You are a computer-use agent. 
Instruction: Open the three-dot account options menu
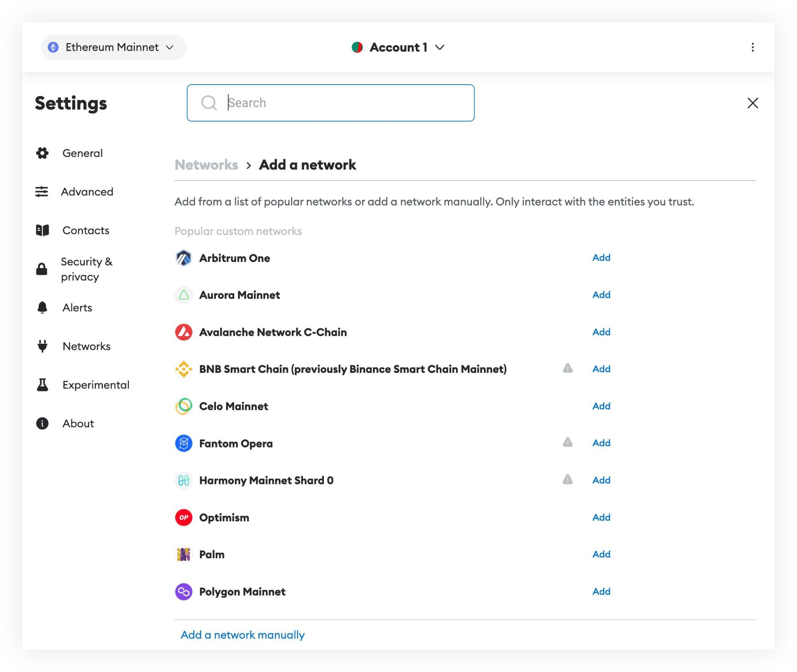tap(753, 47)
